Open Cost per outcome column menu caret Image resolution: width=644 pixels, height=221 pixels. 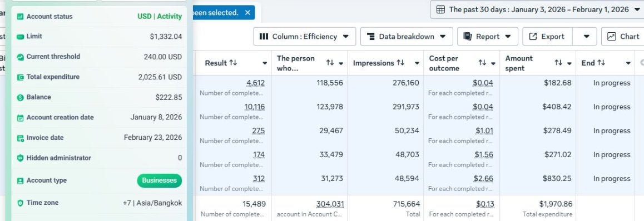click(x=493, y=63)
